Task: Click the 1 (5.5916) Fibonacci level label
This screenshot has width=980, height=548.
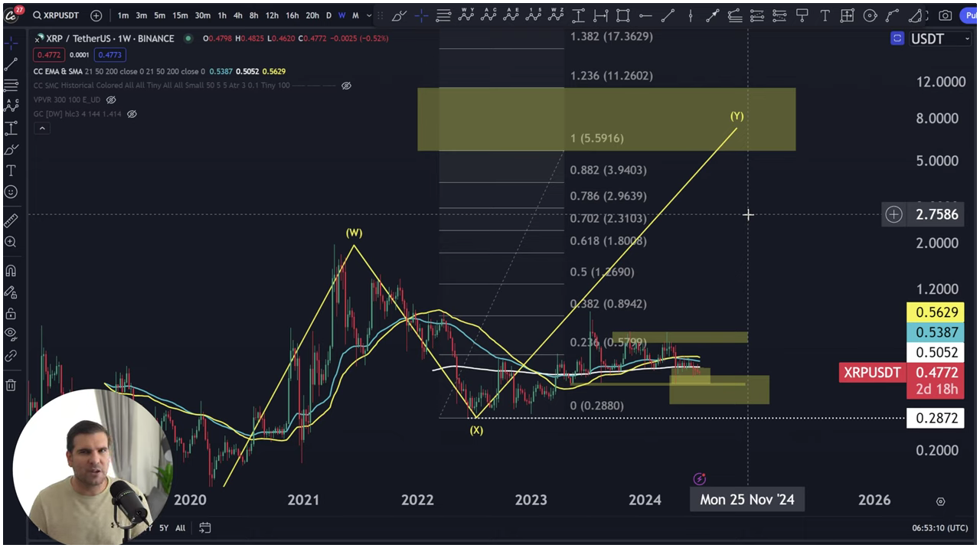Action: coord(597,139)
